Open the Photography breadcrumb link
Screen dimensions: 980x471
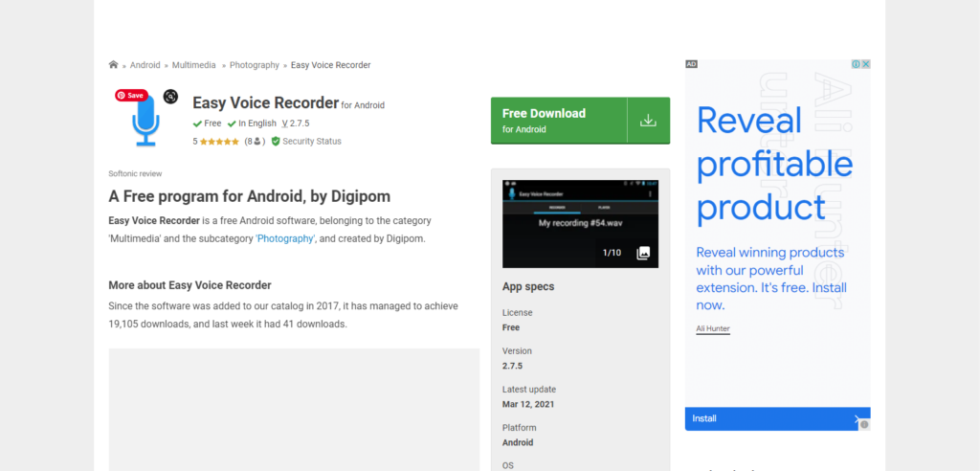point(255,65)
